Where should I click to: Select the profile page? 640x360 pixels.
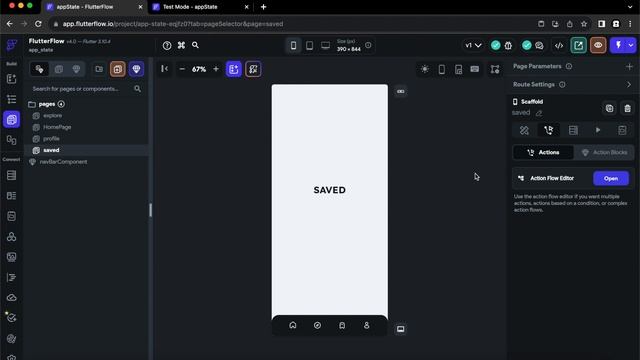pos(51,138)
